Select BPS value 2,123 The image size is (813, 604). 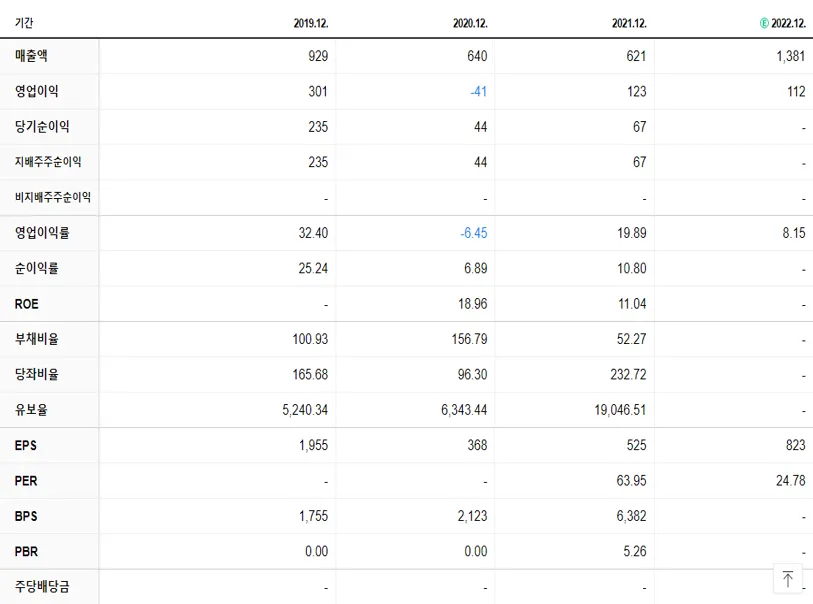click(x=472, y=516)
